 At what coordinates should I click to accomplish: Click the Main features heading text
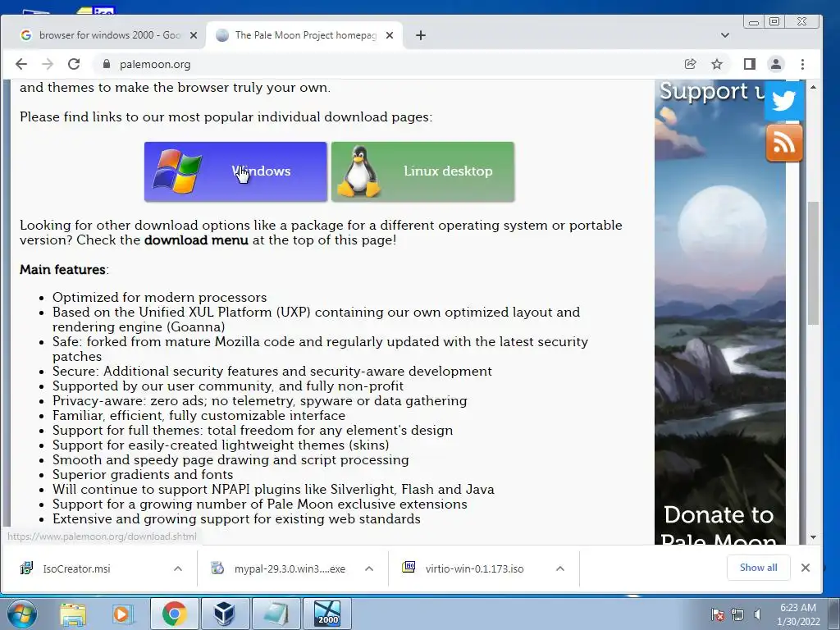[62, 269]
